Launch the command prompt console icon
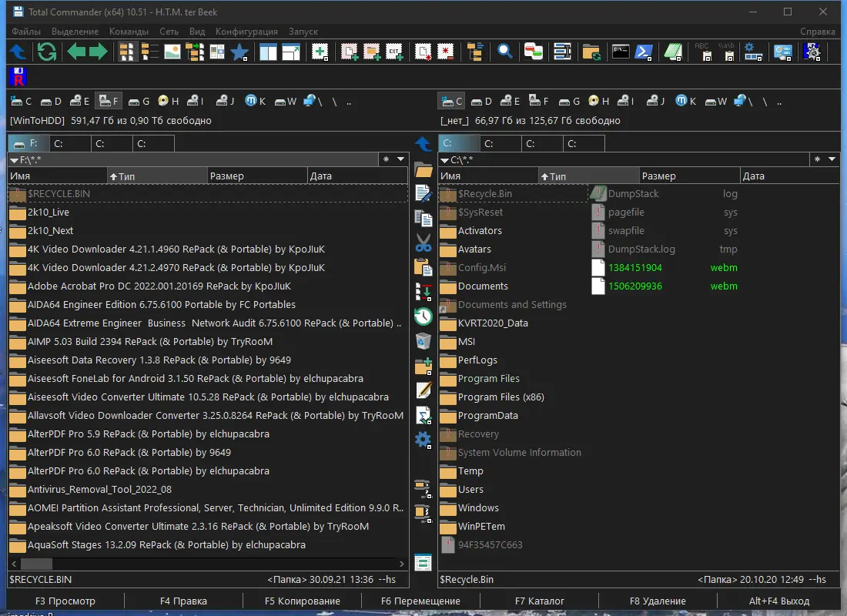This screenshot has height=616, width=847. click(620, 52)
